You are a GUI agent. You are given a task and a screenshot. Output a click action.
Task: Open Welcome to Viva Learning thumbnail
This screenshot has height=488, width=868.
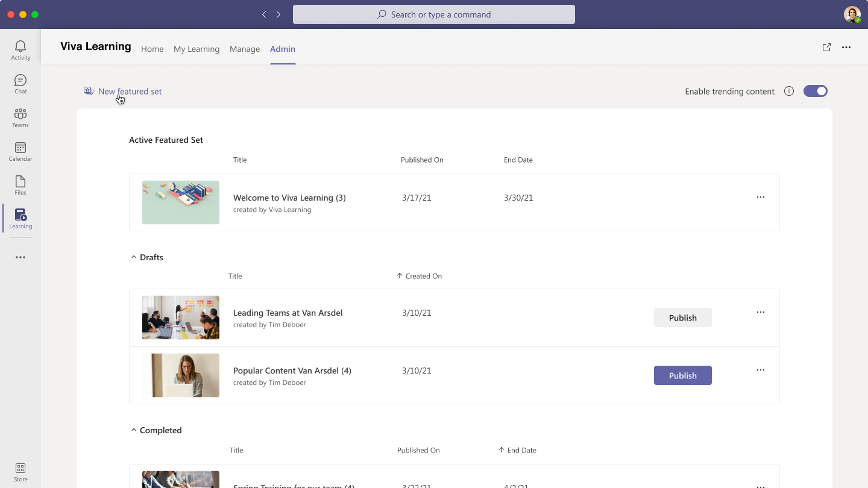(x=181, y=202)
